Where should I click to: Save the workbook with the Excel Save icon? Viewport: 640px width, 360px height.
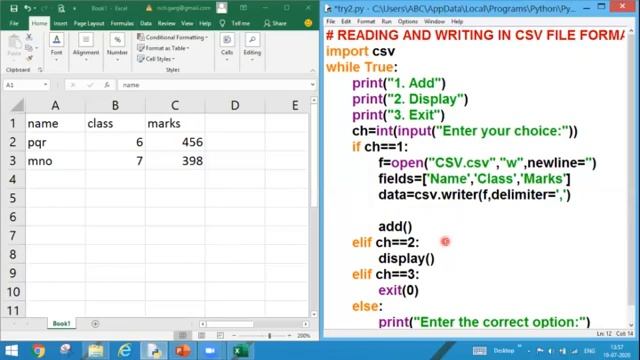[14, 8]
